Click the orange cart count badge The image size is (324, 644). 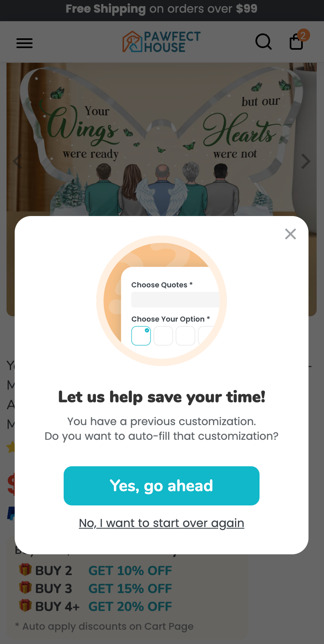coord(303,35)
